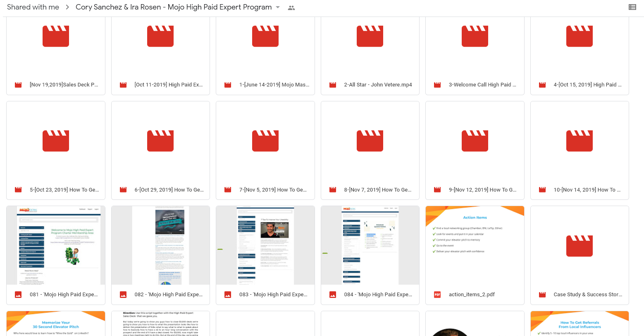This screenshot has height=336, width=644.
Task: Select 6-[Oct 29, 2019] How To Ge... filename
Action: (169, 190)
